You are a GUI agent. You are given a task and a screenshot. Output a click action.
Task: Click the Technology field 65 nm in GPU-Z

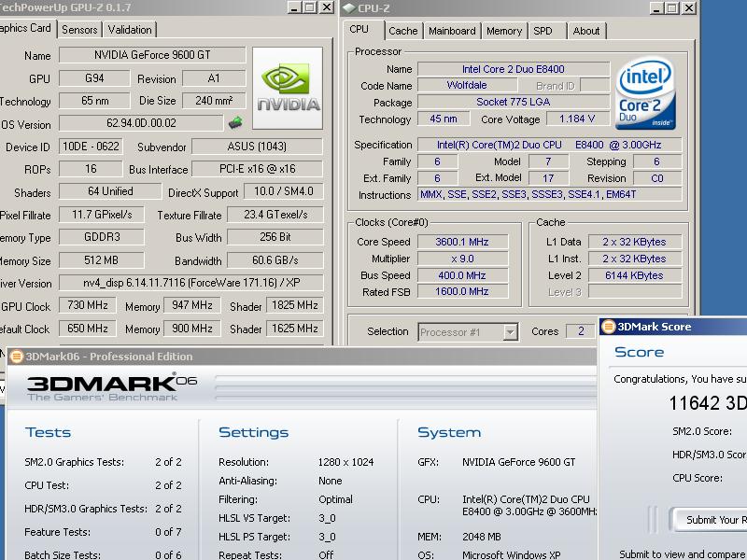[x=94, y=101]
